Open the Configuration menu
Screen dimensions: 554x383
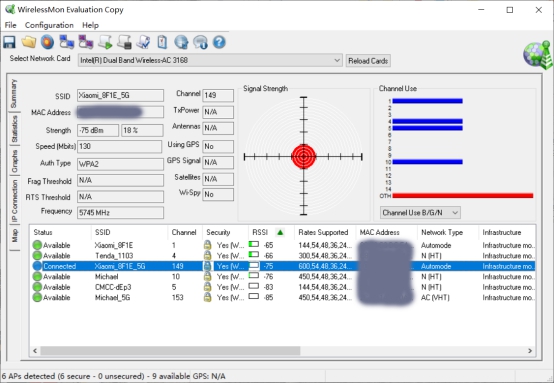point(49,25)
